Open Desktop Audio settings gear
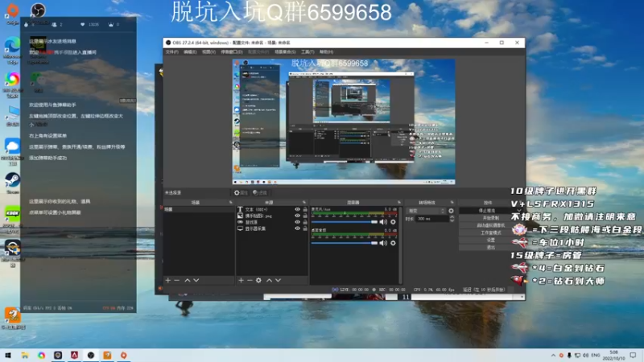This screenshot has width=644, height=362. pyautogui.click(x=393, y=243)
